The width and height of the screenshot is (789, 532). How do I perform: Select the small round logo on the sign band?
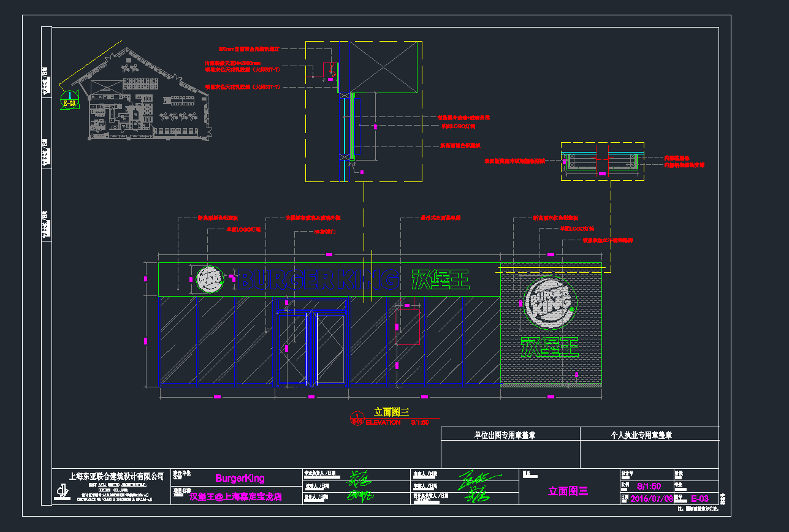click(x=210, y=279)
